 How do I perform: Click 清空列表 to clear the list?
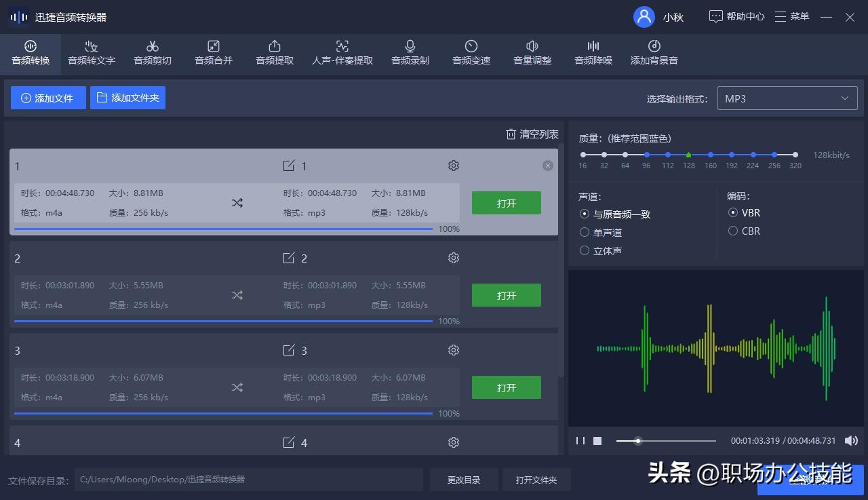click(532, 134)
